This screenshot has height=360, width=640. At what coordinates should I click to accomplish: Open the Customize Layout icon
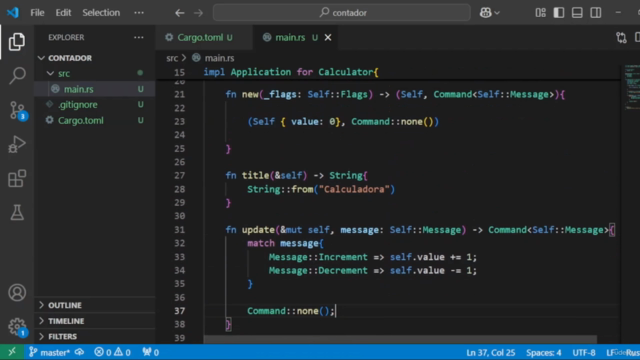(x=540, y=13)
